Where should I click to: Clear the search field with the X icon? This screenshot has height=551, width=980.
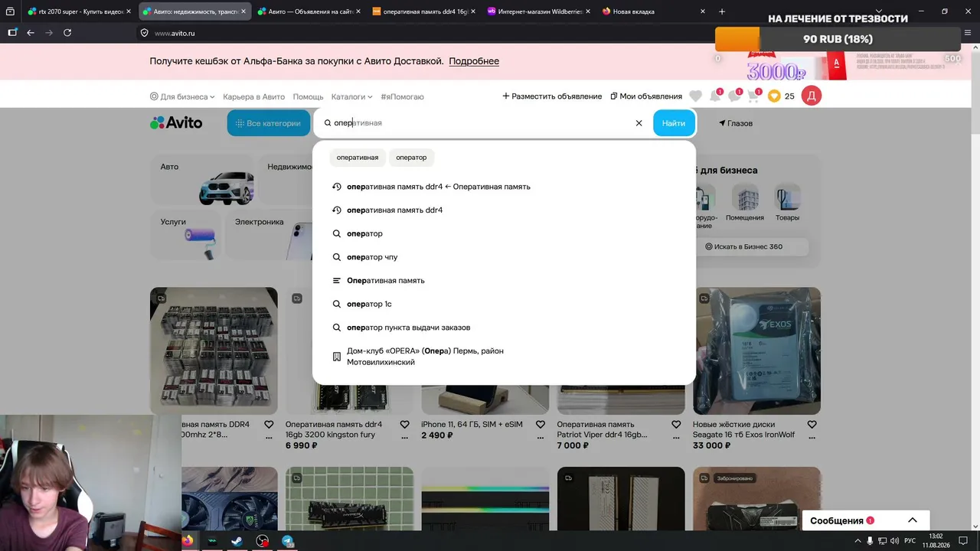click(x=639, y=123)
